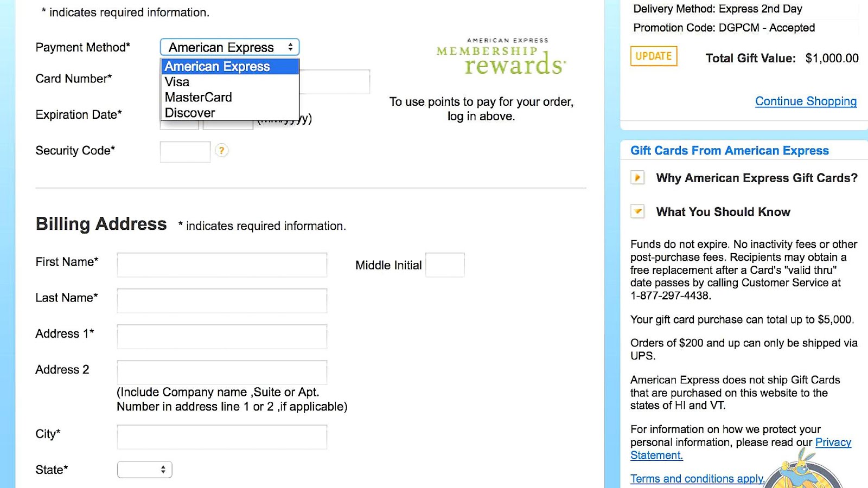Collapse the What You Should Know arrow
The height and width of the screenshot is (488, 868).
coord(638,211)
